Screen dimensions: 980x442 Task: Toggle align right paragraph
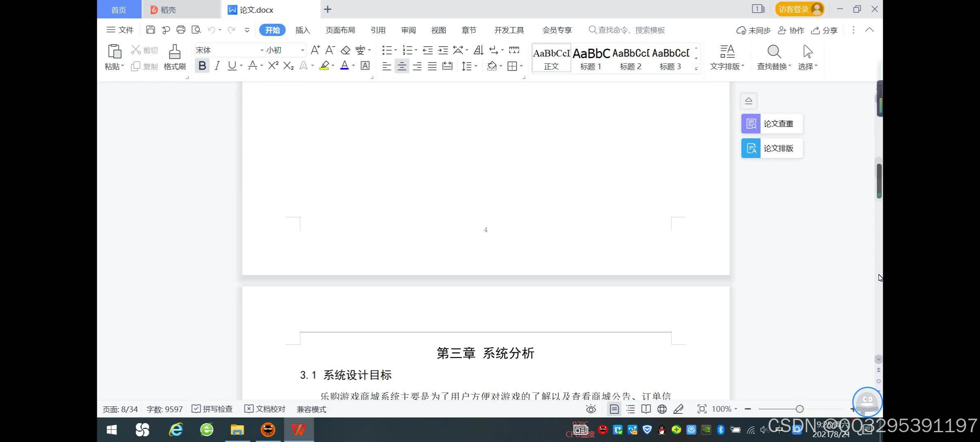pyautogui.click(x=417, y=66)
